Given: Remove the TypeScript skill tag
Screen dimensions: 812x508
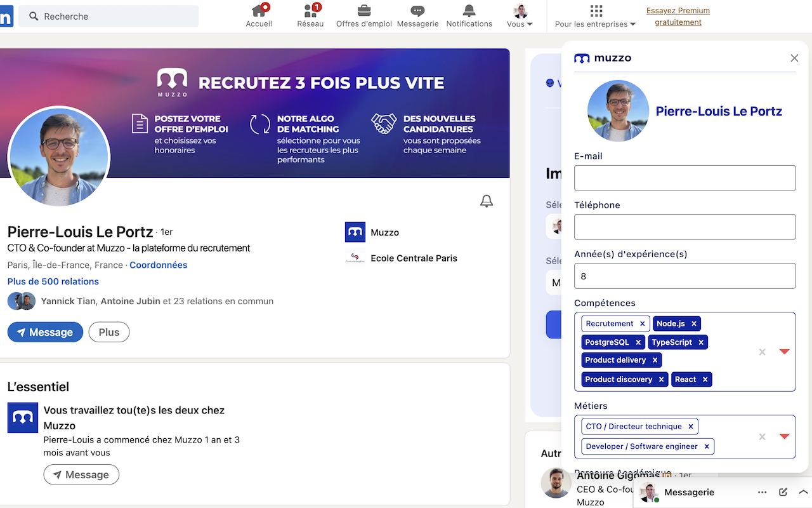Looking at the screenshot, I should pos(701,342).
